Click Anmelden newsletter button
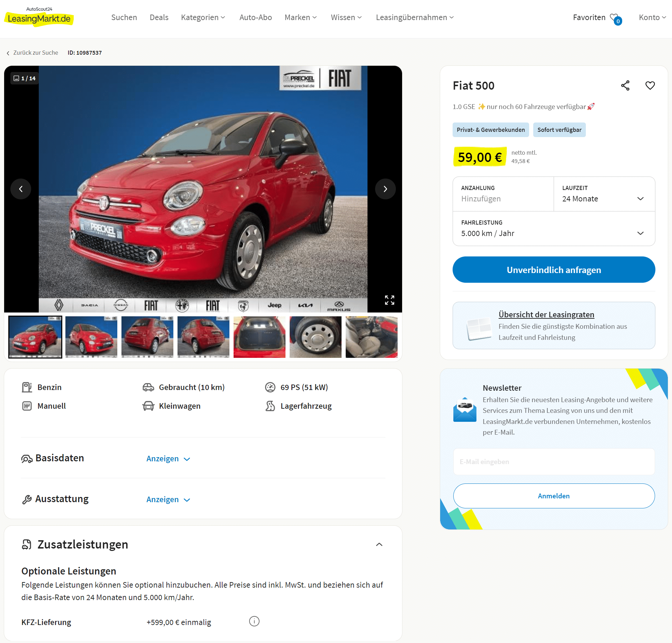Image resolution: width=672 pixels, height=643 pixels. click(x=554, y=496)
